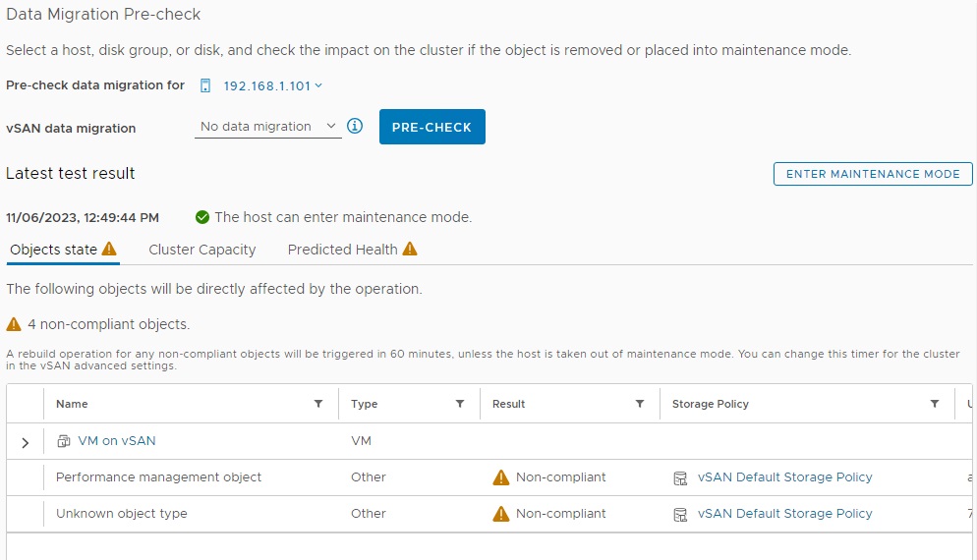The width and height of the screenshot is (977, 560).
Task: Click the Result column filter icon
Action: (640, 404)
